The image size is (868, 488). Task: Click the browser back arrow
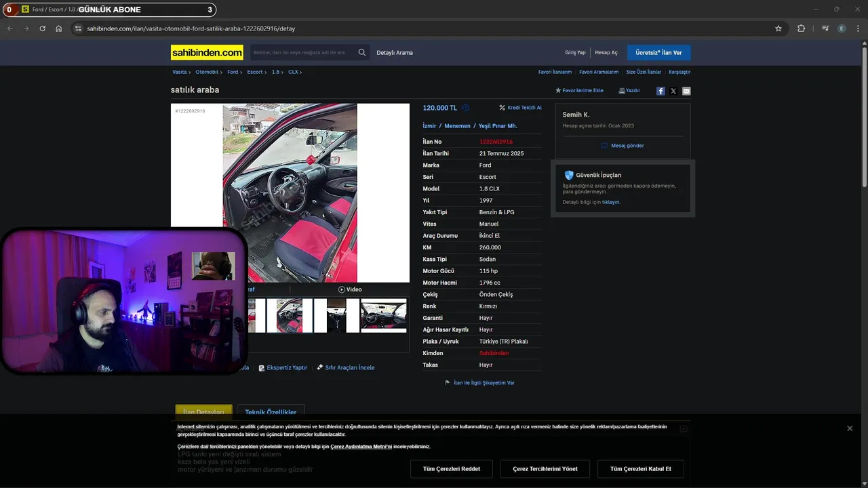pyautogui.click(x=10, y=28)
